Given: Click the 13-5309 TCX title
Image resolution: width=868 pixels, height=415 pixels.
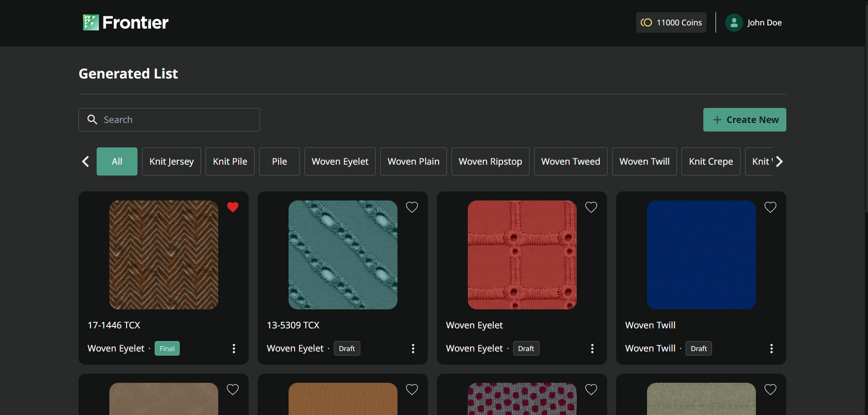Looking at the screenshot, I should click(x=293, y=325).
